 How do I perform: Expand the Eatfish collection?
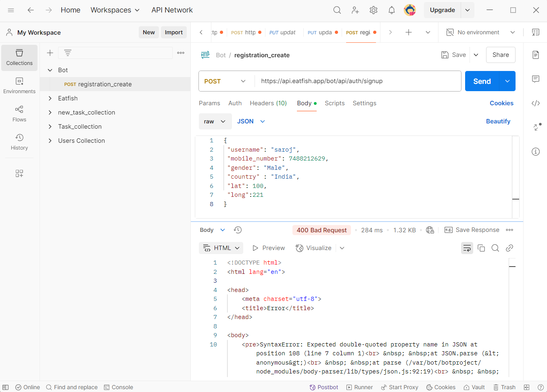(x=50, y=98)
